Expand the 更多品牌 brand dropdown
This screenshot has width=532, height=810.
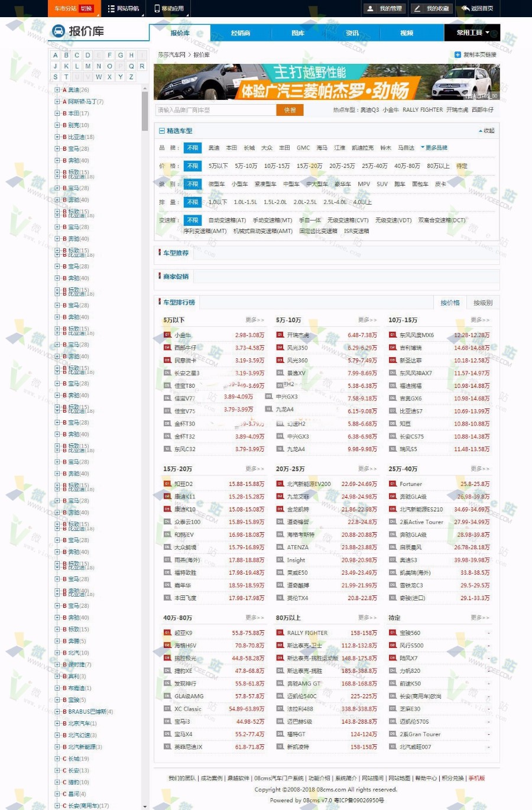434,147
